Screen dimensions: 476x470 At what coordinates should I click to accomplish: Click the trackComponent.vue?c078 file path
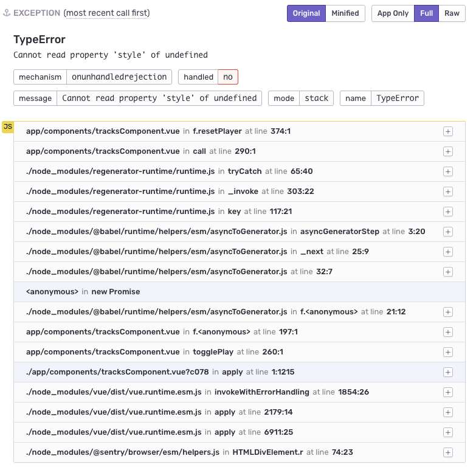pos(117,372)
